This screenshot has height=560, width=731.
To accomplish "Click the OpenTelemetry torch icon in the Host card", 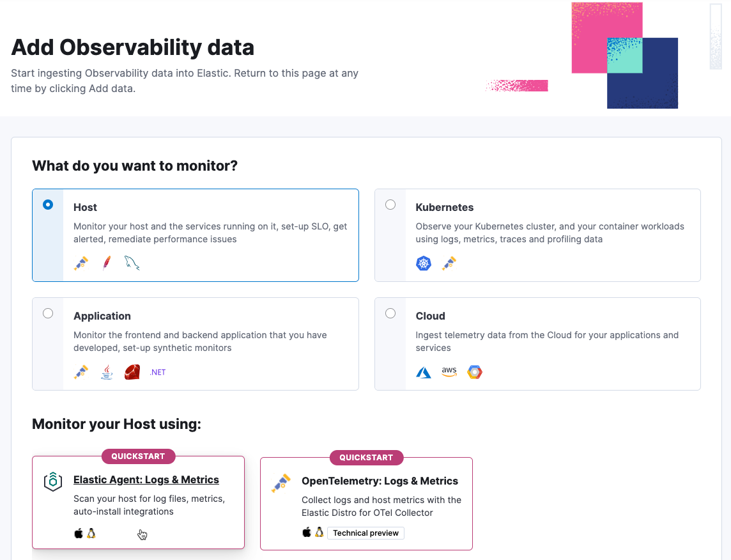I will coord(81,263).
